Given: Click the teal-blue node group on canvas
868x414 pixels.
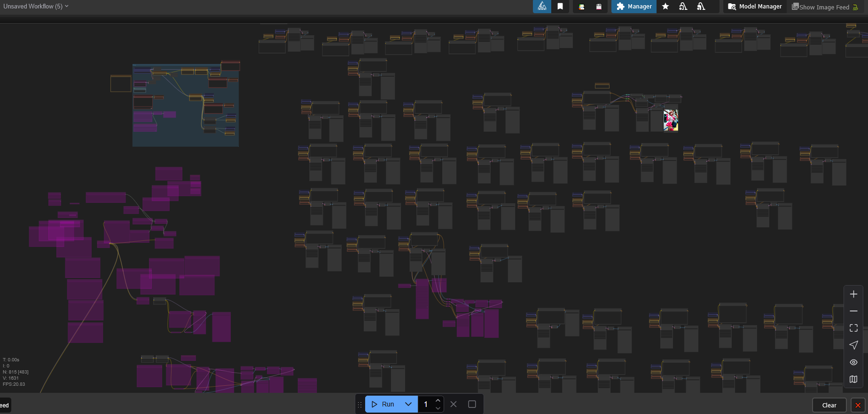Looking at the screenshot, I should pyautogui.click(x=186, y=105).
